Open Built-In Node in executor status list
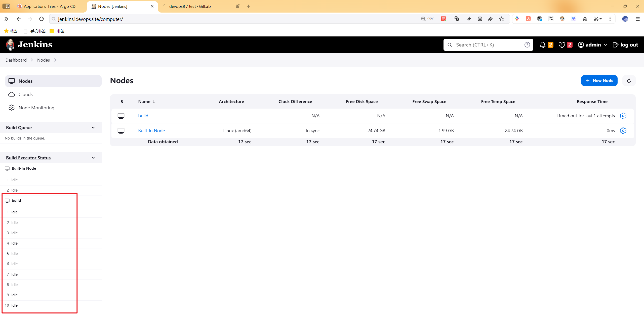This screenshot has width=644, height=328. 24,168
